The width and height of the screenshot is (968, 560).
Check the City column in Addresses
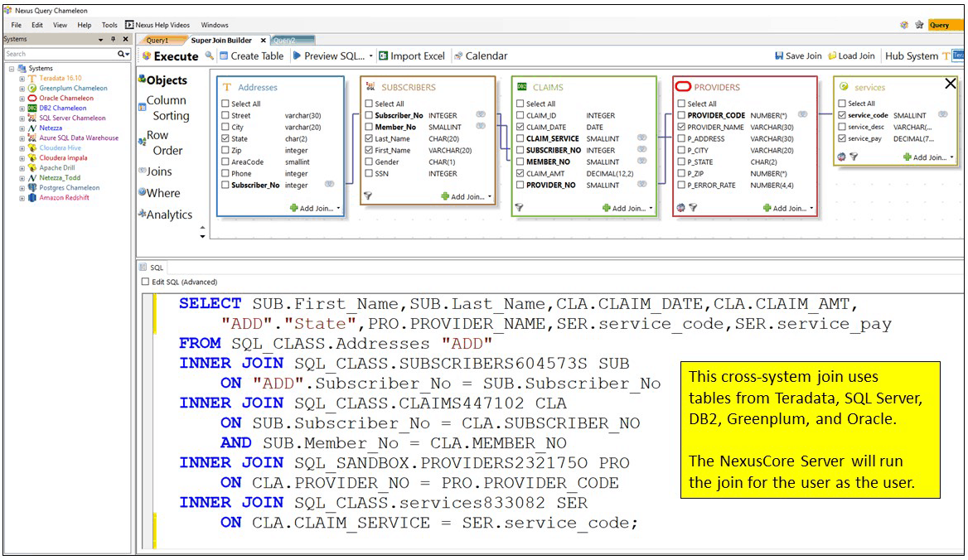[x=225, y=128]
